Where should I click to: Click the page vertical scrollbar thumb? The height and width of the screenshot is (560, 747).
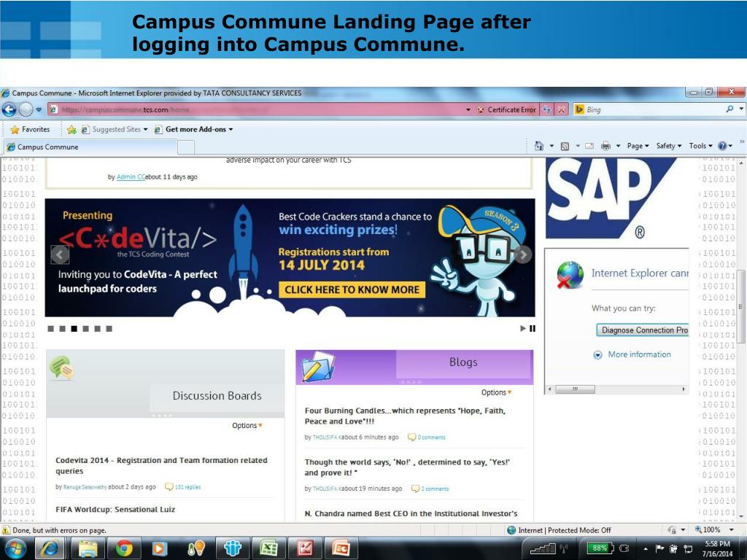tap(741, 307)
